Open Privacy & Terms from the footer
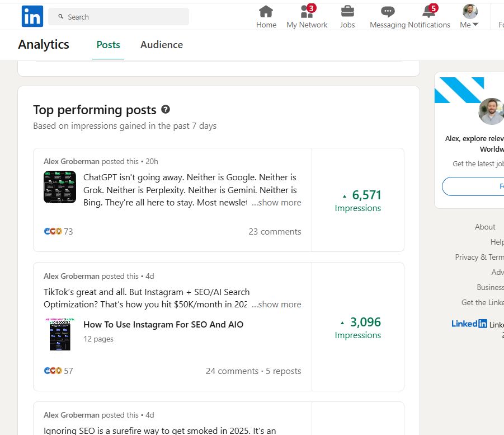This screenshot has height=435, width=504. click(x=479, y=257)
